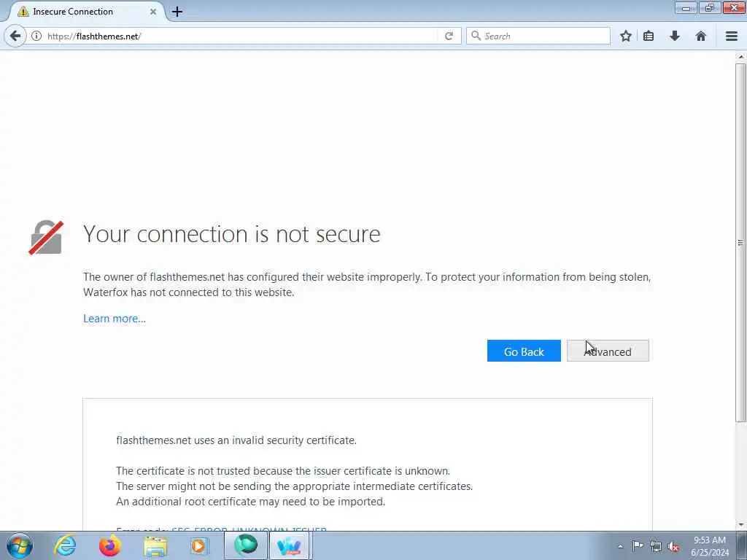747x560 pixels.
Task: Click text 'An additional root certificate may need to be imported.'
Action: click(251, 502)
